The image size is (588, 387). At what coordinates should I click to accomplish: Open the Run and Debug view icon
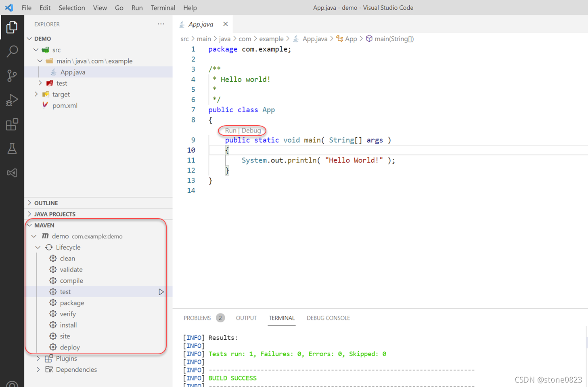12,100
